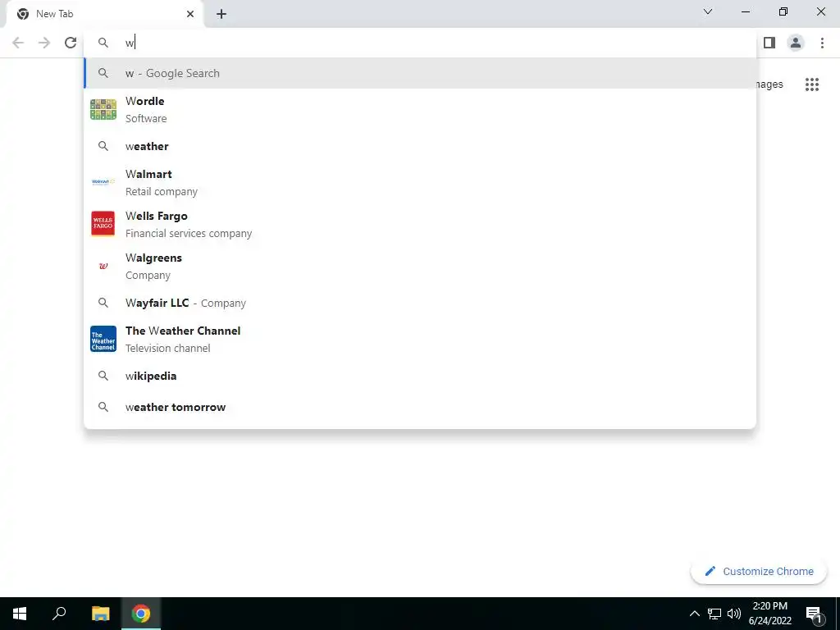Open Chrome's three-dot menu
Viewport: 840px width, 630px height.
click(x=822, y=43)
